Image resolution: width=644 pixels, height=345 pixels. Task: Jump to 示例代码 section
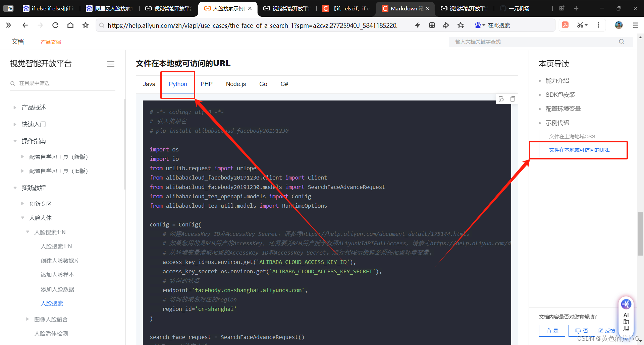pos(557,123)
